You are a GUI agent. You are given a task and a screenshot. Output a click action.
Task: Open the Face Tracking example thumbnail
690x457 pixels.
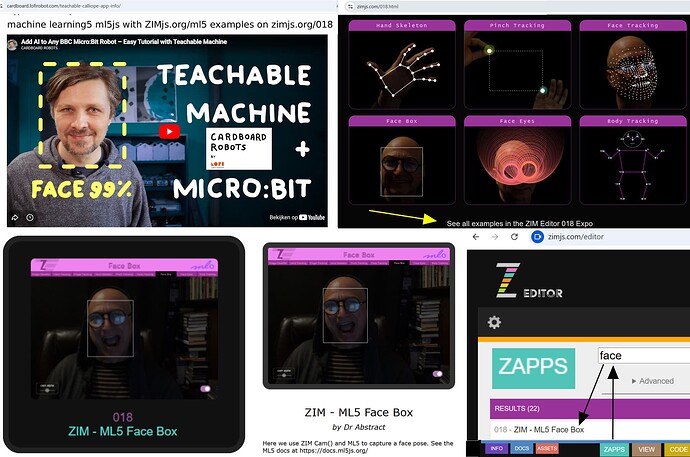tap(633, 65)
